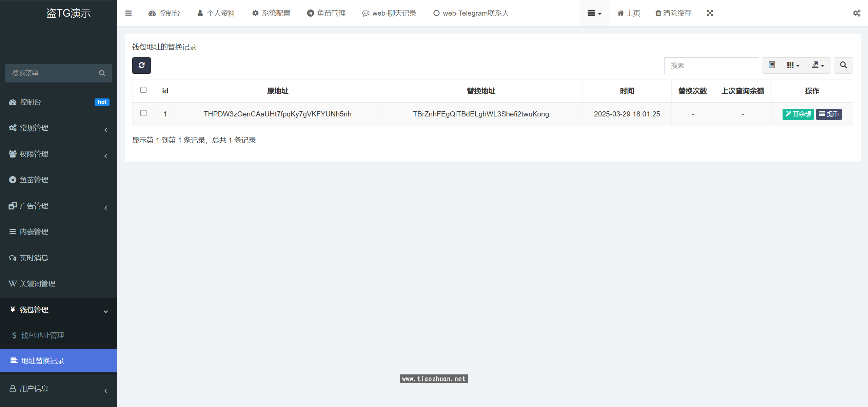Viewport: 868px width, 407px height.
Task: Toggle the table card view icon
Action: pyautogui.click(x=772, y=65)
